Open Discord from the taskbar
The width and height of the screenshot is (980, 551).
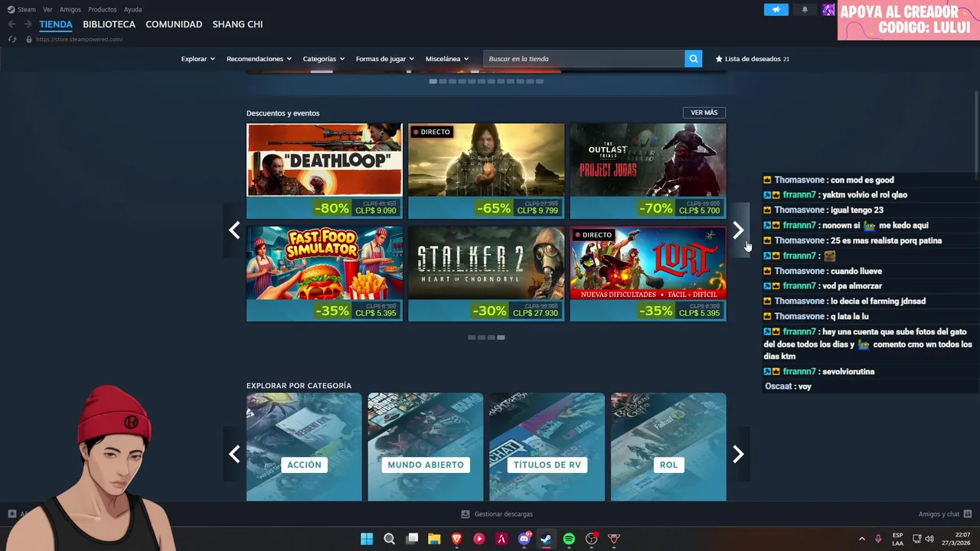click(524, 539)
